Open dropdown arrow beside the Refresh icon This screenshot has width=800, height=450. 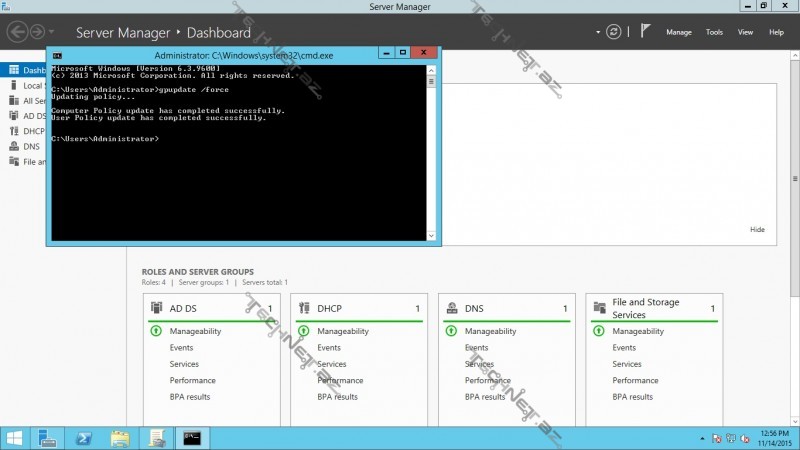pos(600,32)
